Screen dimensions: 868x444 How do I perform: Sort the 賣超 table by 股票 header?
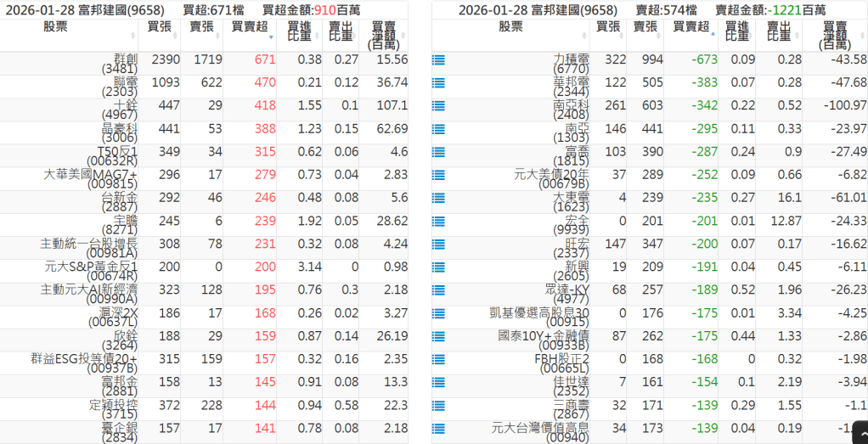(x=510, y=27)
